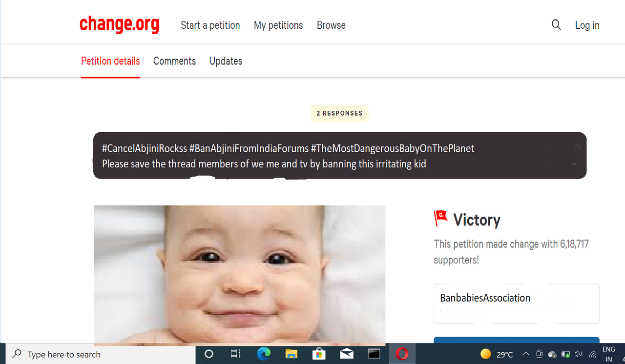Open the Command Prompt taskbar icon
Screen dimensions: 625x364
[x=374, y=354]
